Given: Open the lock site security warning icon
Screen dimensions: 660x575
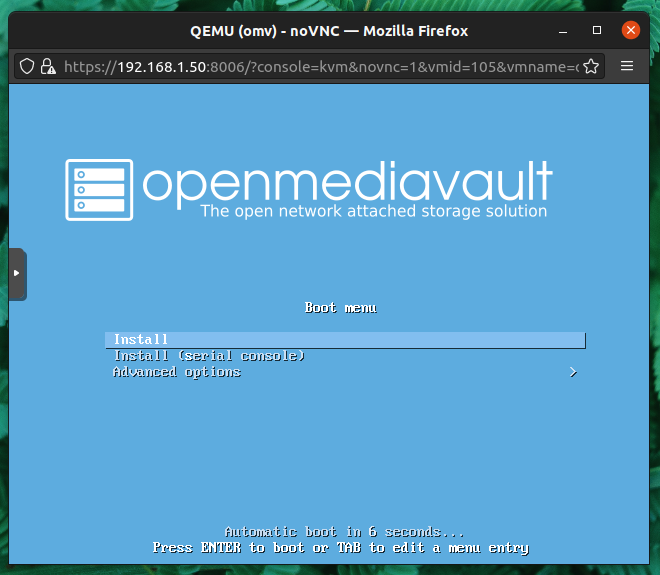Looking at the screenshot, I should click(x=48, y=67).
